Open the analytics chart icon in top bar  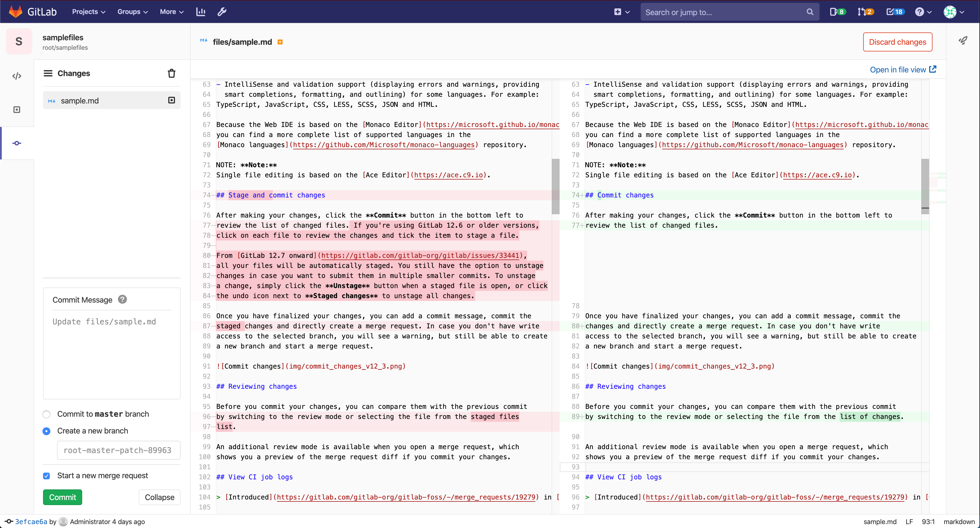point(200,12)
